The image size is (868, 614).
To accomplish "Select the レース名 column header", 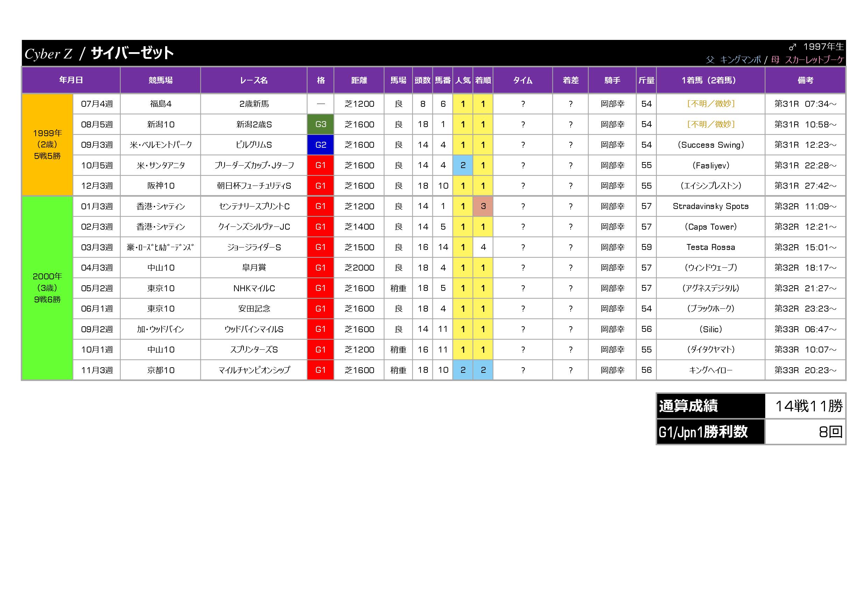I will [x=254, y=80].
